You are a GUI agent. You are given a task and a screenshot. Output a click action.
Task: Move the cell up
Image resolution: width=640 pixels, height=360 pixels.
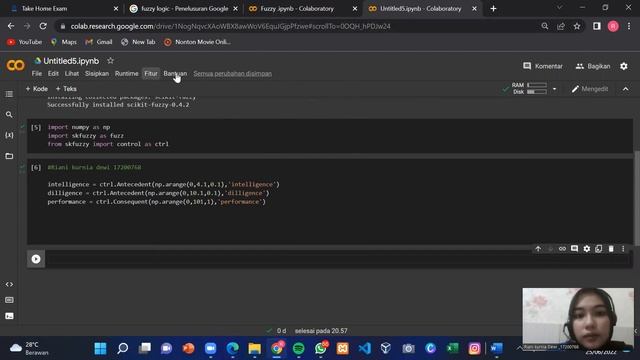pos(538,249)
